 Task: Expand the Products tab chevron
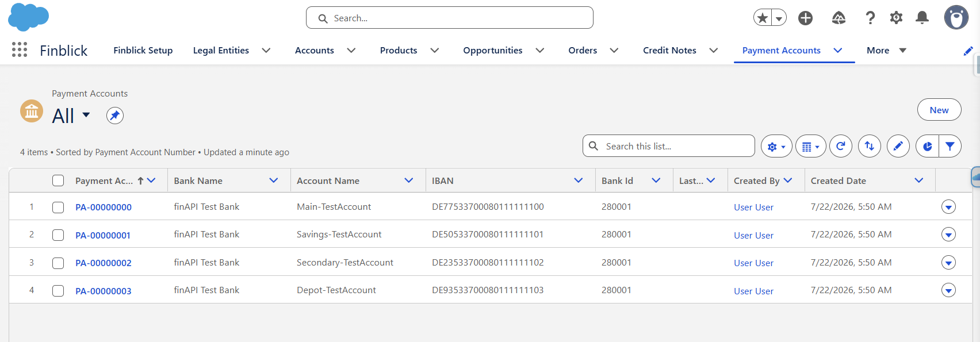click(435, 51)
